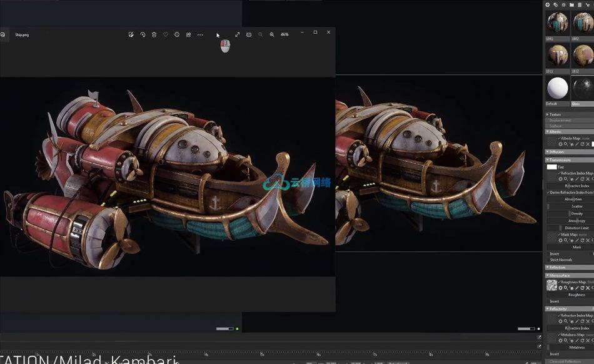Toggle the Albedo Map checkmark

[559, 138]
